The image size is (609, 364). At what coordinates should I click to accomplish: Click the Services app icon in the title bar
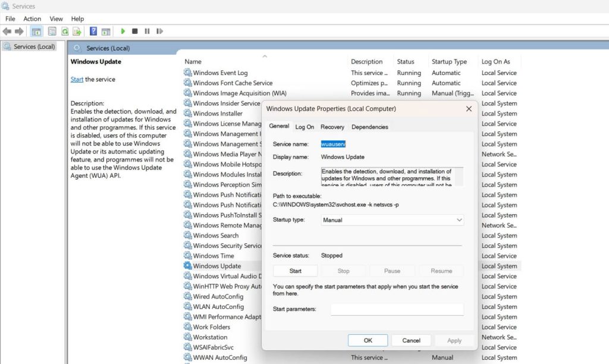[x=5, y=6]
